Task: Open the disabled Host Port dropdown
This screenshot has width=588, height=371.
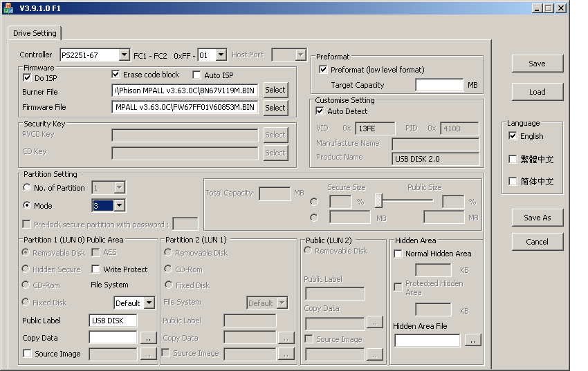Action: 300,55
